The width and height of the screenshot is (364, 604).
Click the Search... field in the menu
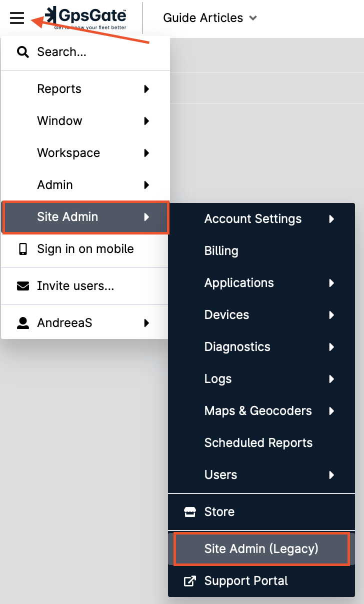pos(85,52)
